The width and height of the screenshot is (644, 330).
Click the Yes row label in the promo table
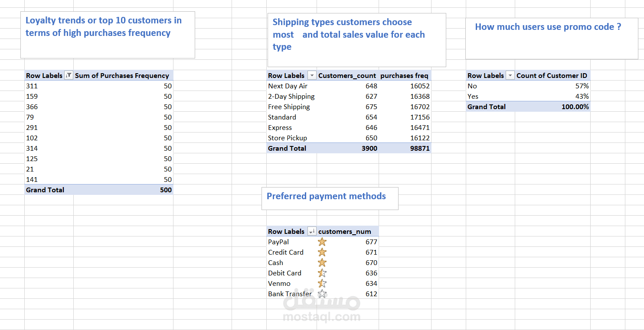(473, 96)
